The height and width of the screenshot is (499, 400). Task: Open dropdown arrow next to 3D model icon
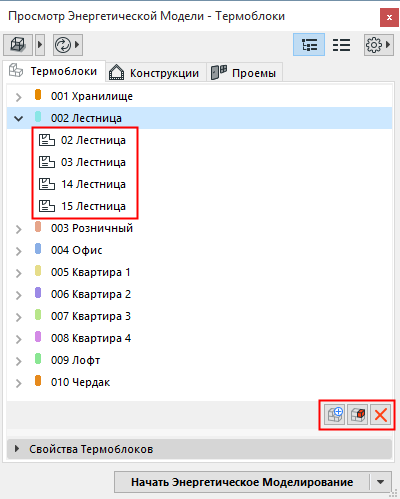[40, 44]
